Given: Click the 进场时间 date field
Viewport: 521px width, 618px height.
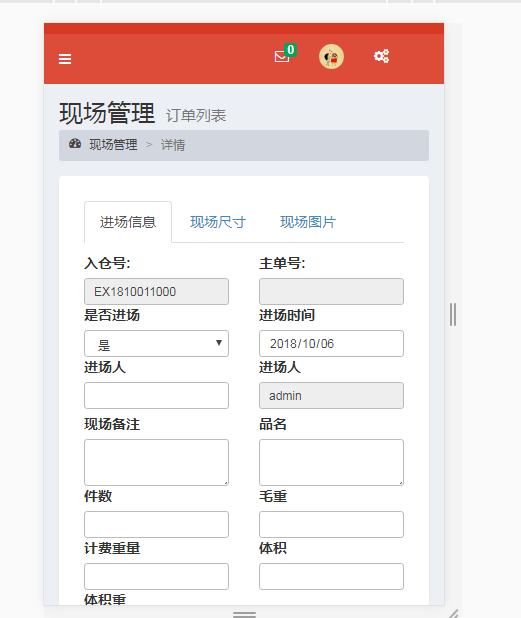Looking at the screenshot, I should (331, 343).
